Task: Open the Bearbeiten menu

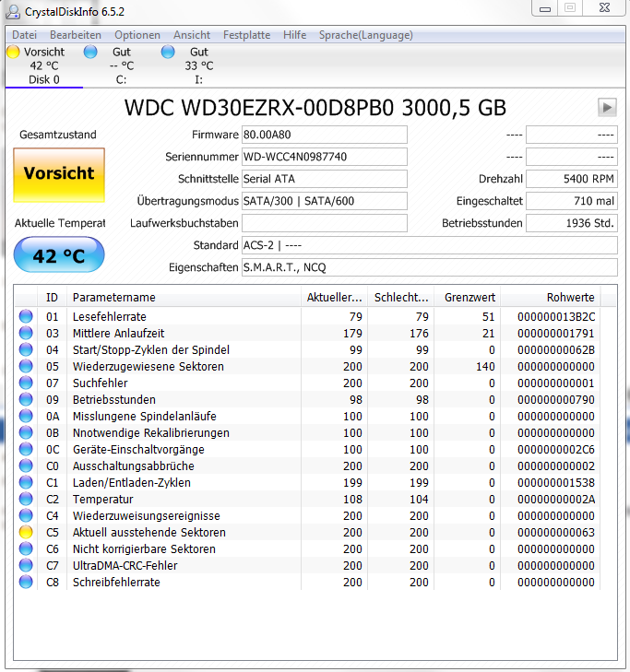Action: pos(76,35)
